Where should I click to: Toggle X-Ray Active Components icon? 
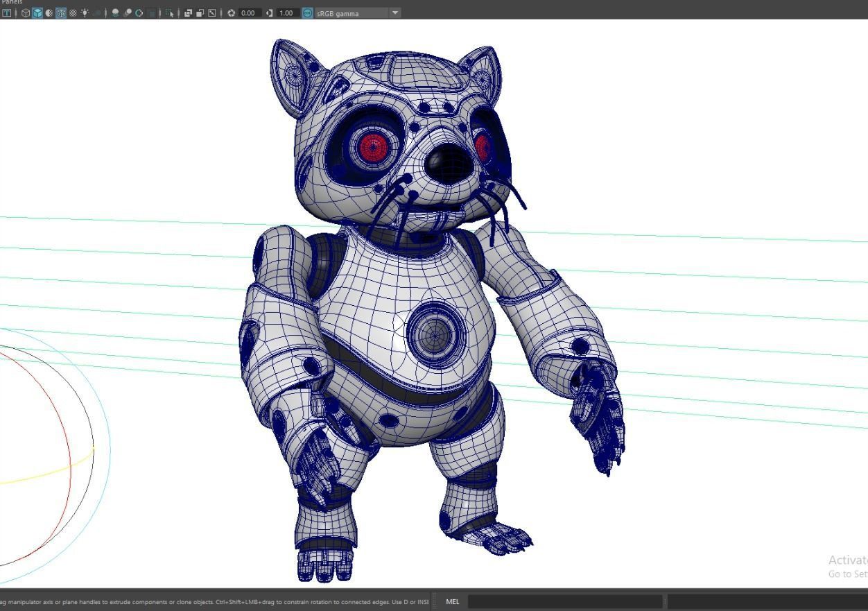click(x=200, y=13)
